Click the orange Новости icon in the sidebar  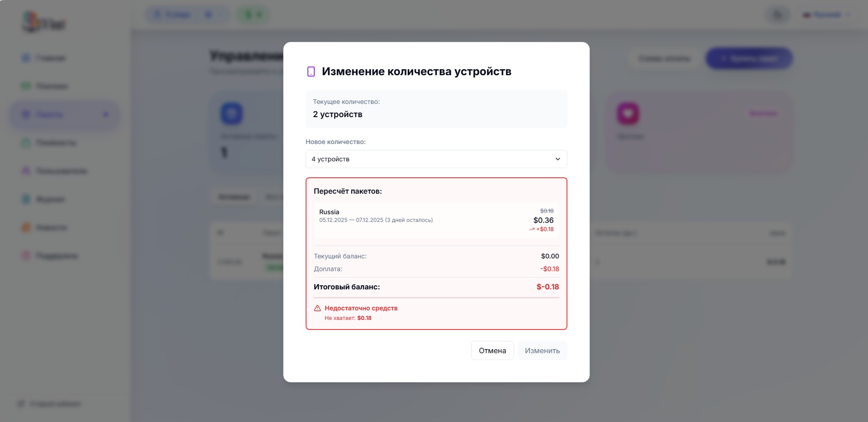click(x=26, y=227)
